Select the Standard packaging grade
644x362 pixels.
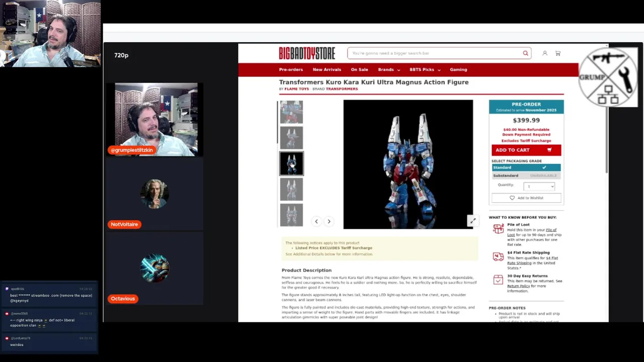tap(526, 167)
